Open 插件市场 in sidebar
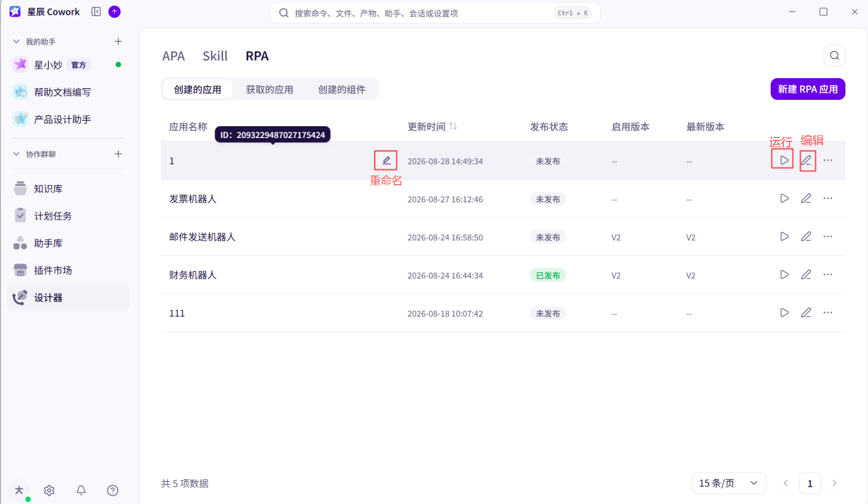The image size is (868, 504). 68,270
